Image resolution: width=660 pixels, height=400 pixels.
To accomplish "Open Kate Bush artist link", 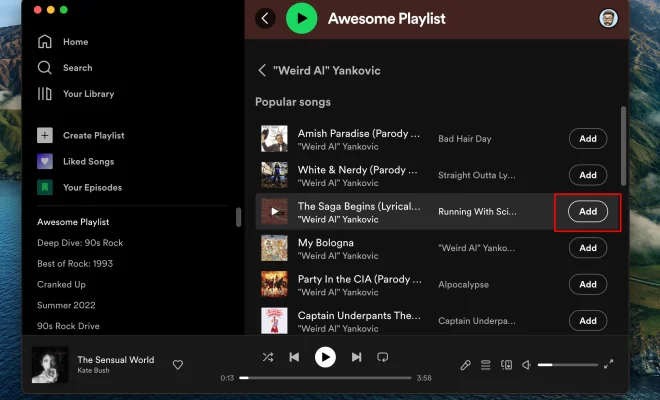I will [x=93, y=371].
